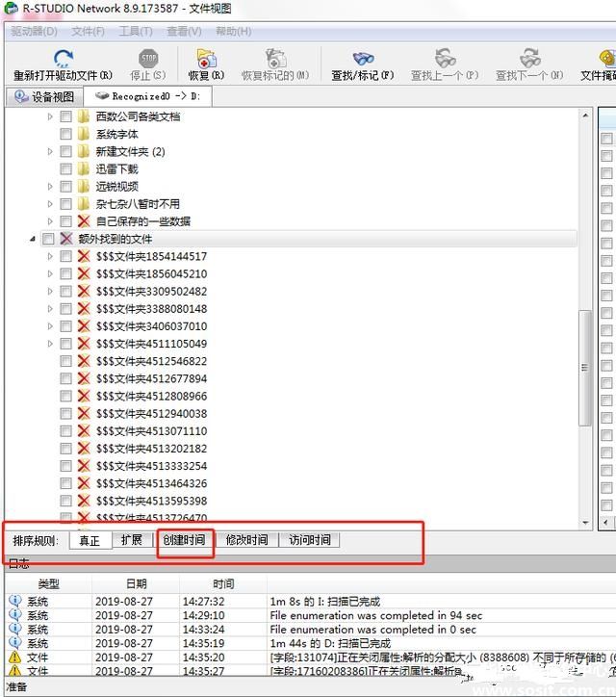This screenshot has width=616, height=697.
Task: Click the 查找/标记 binoculars icon
Action: click(363, 58)
